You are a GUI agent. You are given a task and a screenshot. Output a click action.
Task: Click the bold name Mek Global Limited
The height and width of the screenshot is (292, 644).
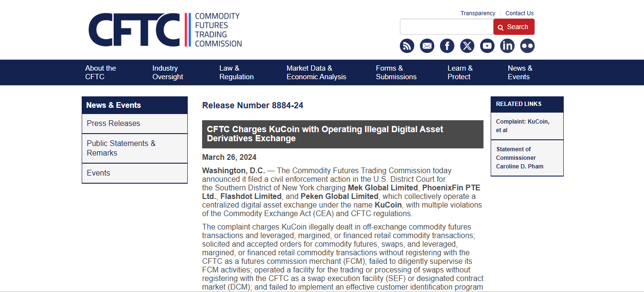click(383, 188)
